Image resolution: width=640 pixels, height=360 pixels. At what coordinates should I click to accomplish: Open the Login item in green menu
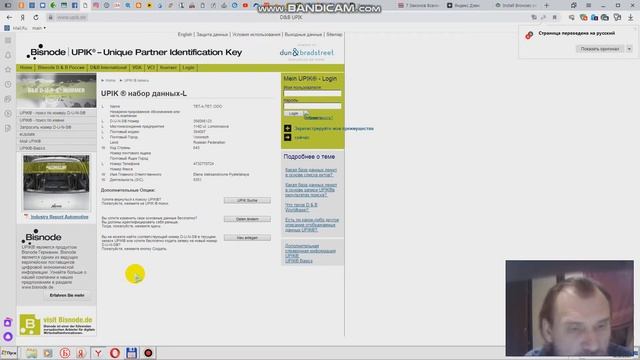pos(188,68)
